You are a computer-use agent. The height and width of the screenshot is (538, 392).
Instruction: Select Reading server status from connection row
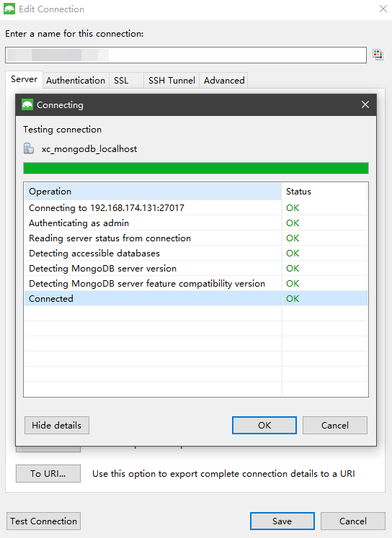point(196,238)
